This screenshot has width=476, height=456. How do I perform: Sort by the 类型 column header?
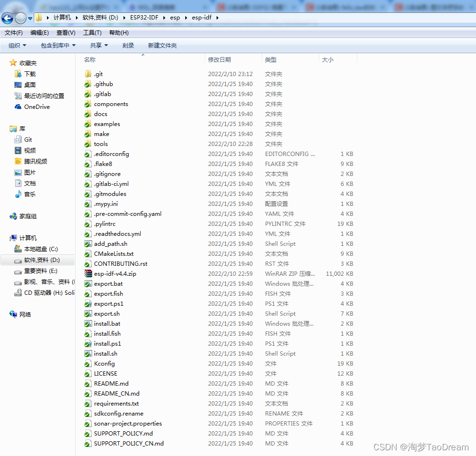coord(270,60)
